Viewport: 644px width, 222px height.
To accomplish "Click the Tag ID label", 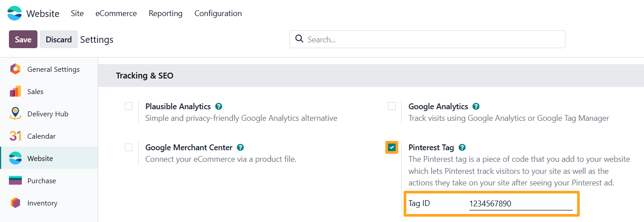I will point(419,203).
